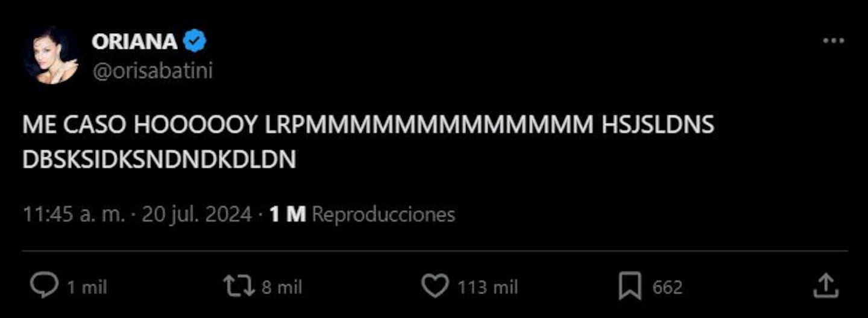Open the reply speech bubble icon
Screen dimensions: 868x318
[x=45, y=286]
